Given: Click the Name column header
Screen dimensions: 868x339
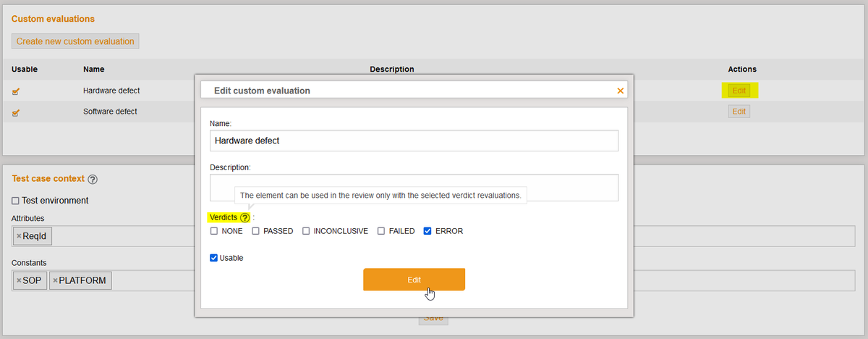Looking at the screenshot, I should pos(94,70).
